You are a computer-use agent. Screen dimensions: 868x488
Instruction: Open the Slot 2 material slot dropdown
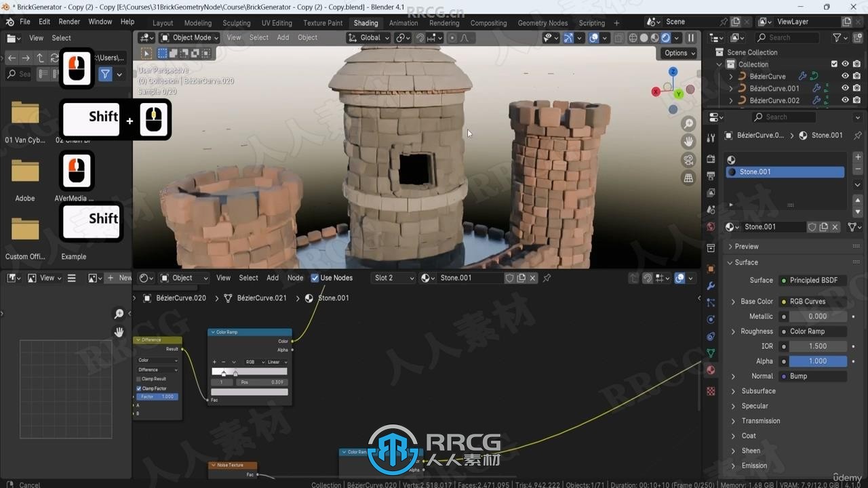[x=393, y=278]
